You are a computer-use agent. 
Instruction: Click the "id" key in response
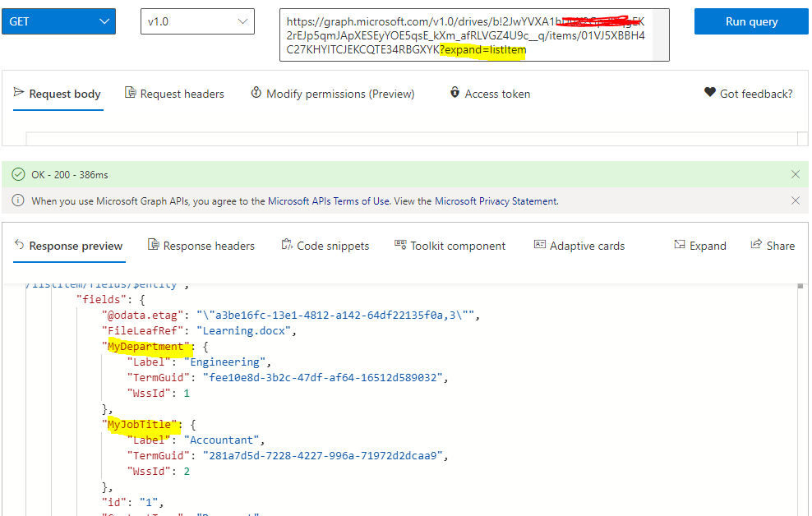tap(114, 502)
